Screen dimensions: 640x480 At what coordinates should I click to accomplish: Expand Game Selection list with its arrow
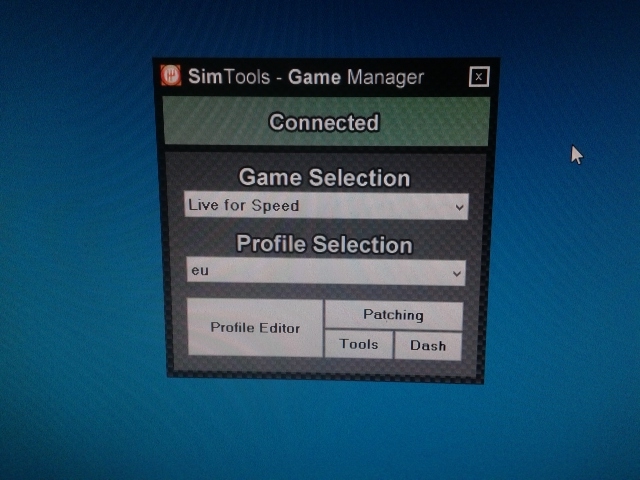click(x=459, y=207)
